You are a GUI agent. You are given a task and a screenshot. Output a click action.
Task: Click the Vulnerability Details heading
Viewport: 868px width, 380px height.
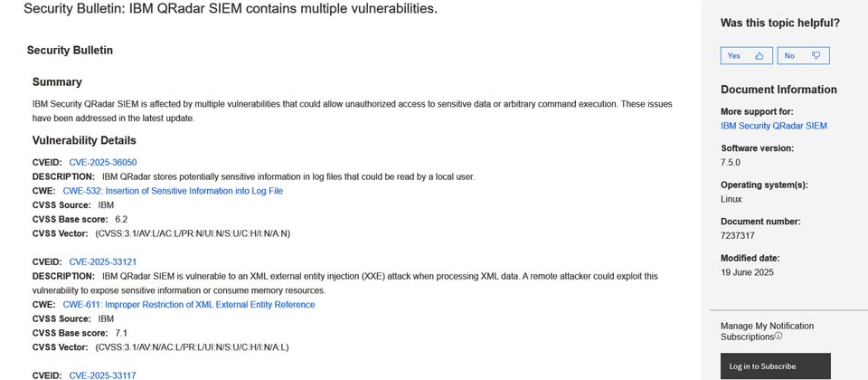click(84, 140)
